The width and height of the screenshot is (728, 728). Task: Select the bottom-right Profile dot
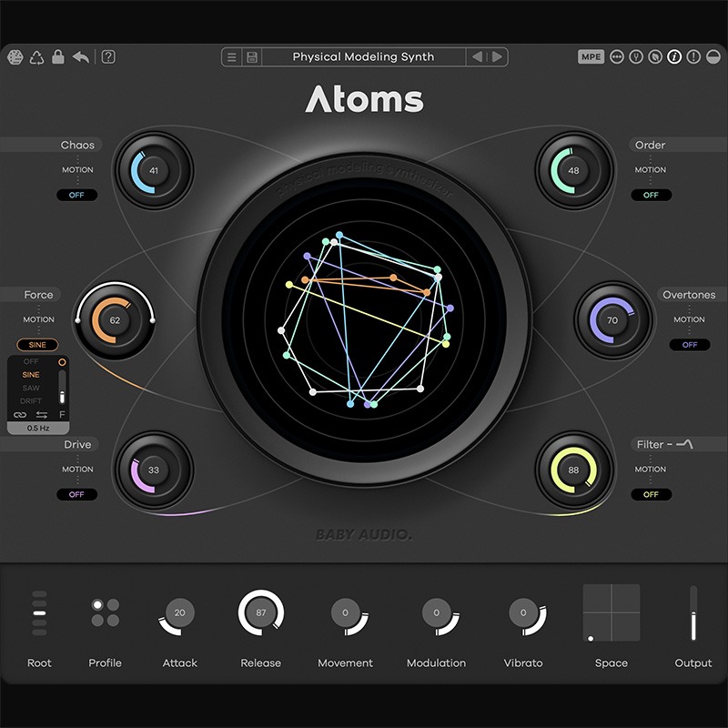coord(113,621)
